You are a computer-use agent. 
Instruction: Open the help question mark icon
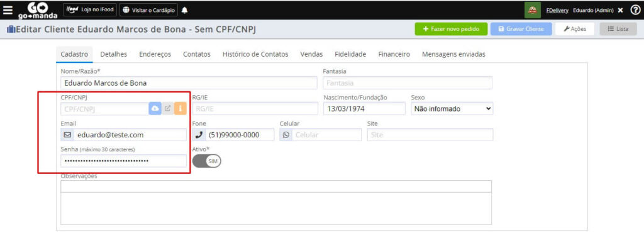(635, 10)
